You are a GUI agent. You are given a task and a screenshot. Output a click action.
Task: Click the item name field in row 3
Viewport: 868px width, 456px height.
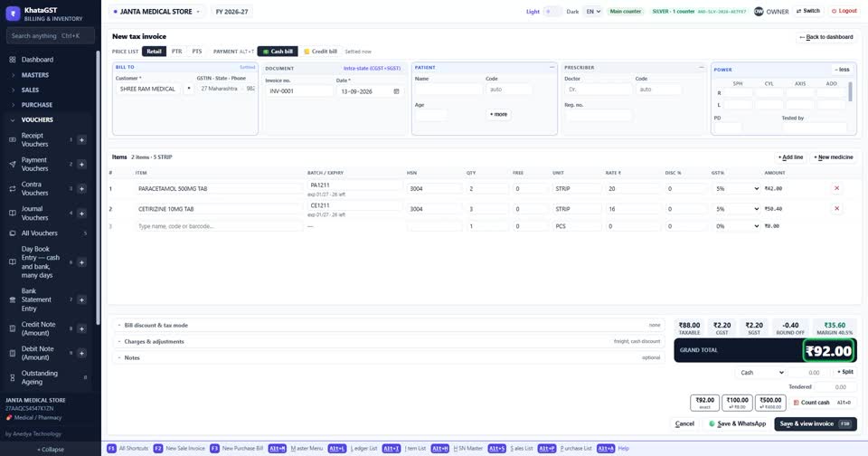219,226
